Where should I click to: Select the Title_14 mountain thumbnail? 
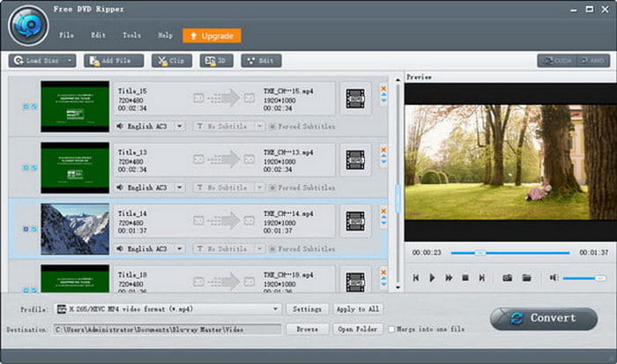coord(75,229)
